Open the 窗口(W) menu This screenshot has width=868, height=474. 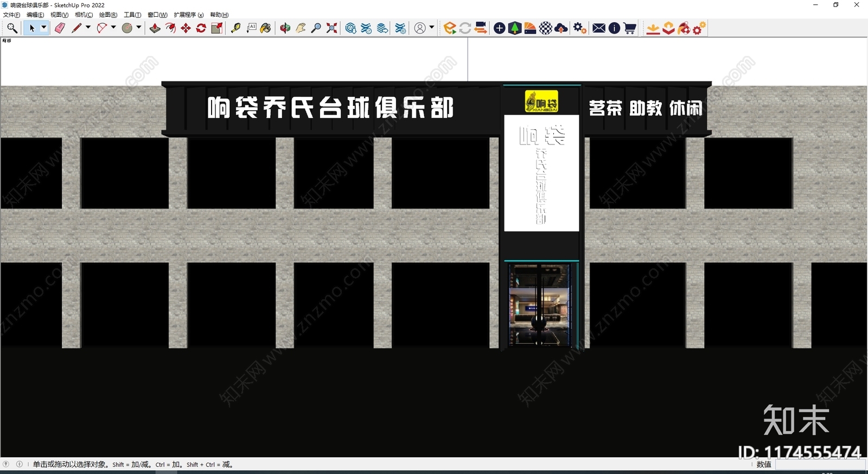tap(157, 15)
